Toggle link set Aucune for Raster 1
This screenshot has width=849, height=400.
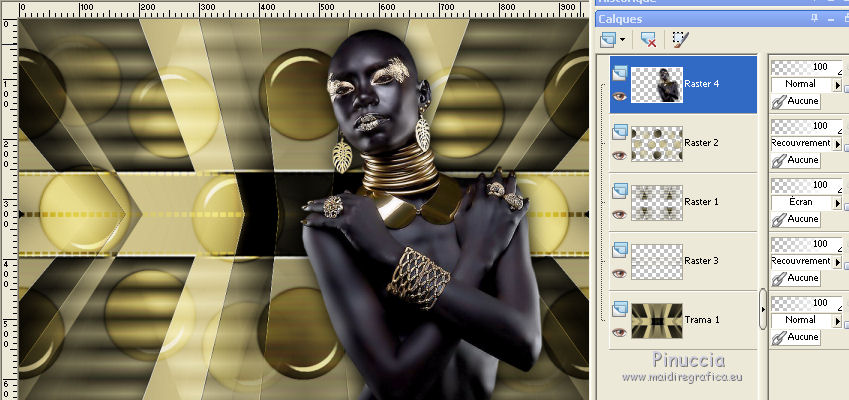click(x=795, y=219)
